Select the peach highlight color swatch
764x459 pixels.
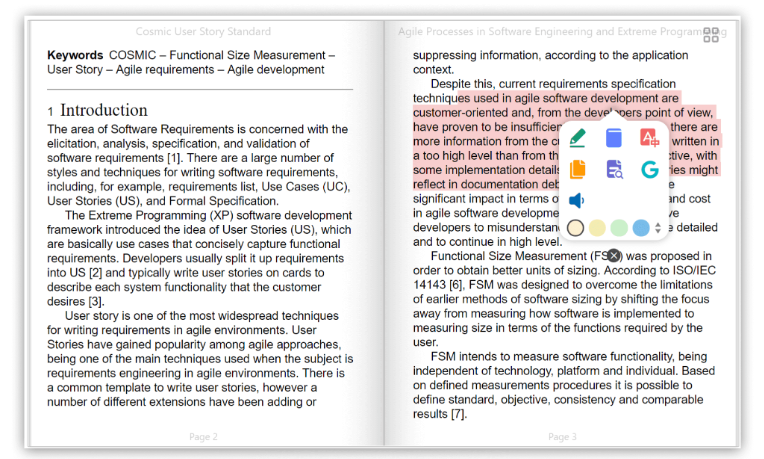point(576,228)
